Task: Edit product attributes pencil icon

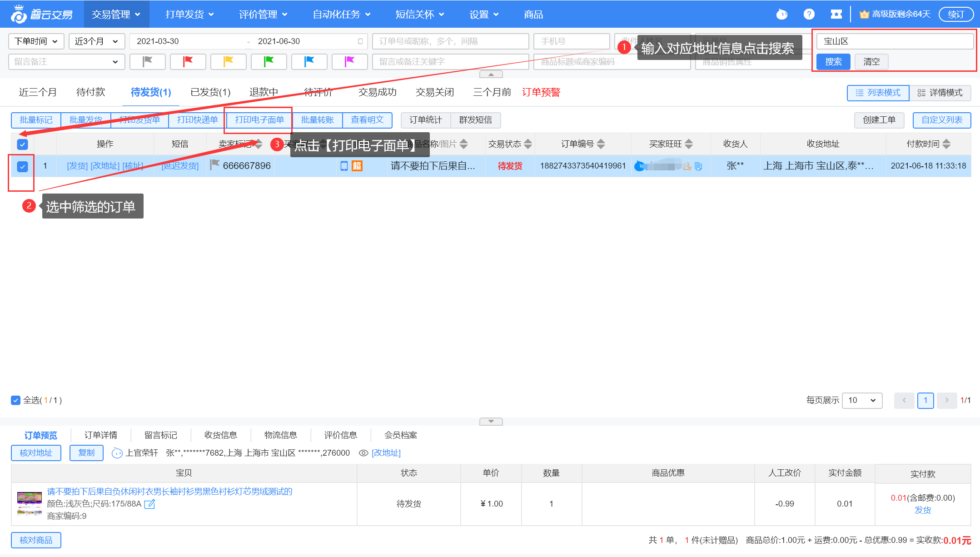Action: coord(149,504)
